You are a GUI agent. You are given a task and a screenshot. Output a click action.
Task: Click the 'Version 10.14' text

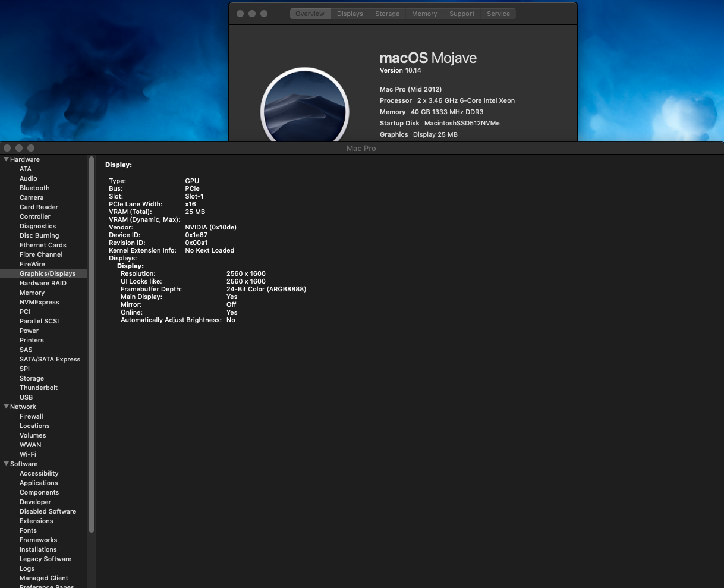[x=401, y=70]
